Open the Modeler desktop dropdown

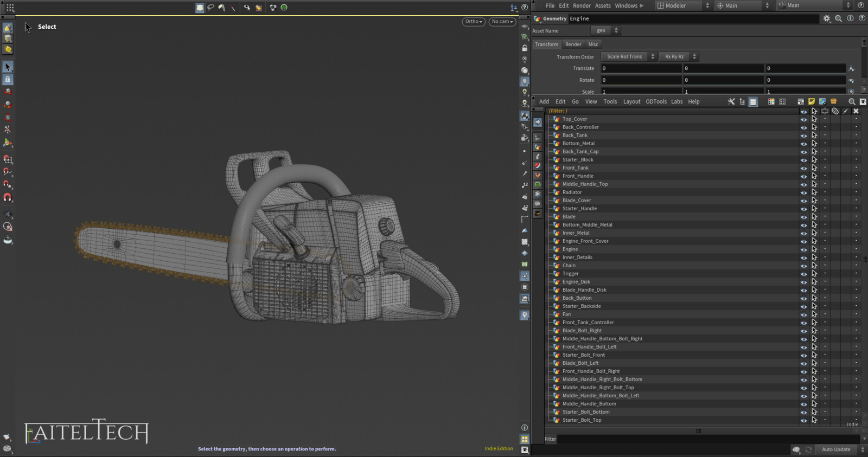[683, 5]
